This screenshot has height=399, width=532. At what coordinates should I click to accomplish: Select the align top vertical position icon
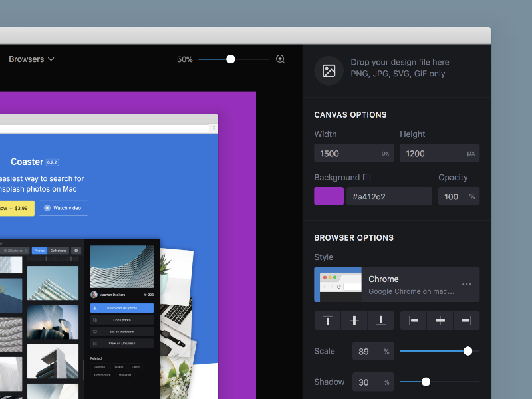[x=327, y=320]
